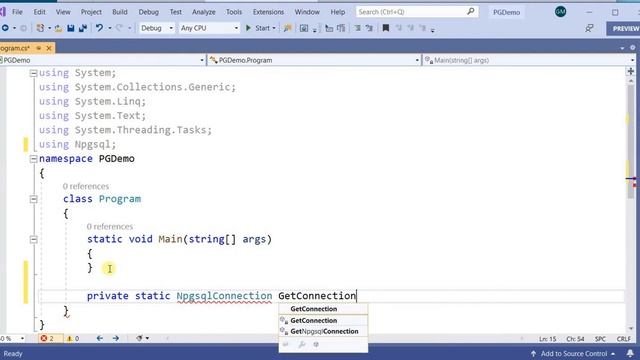Collapse the Main method block
The height and width of the screenshot is (360, 640).
pyautogui.click(x=33, y=240)
